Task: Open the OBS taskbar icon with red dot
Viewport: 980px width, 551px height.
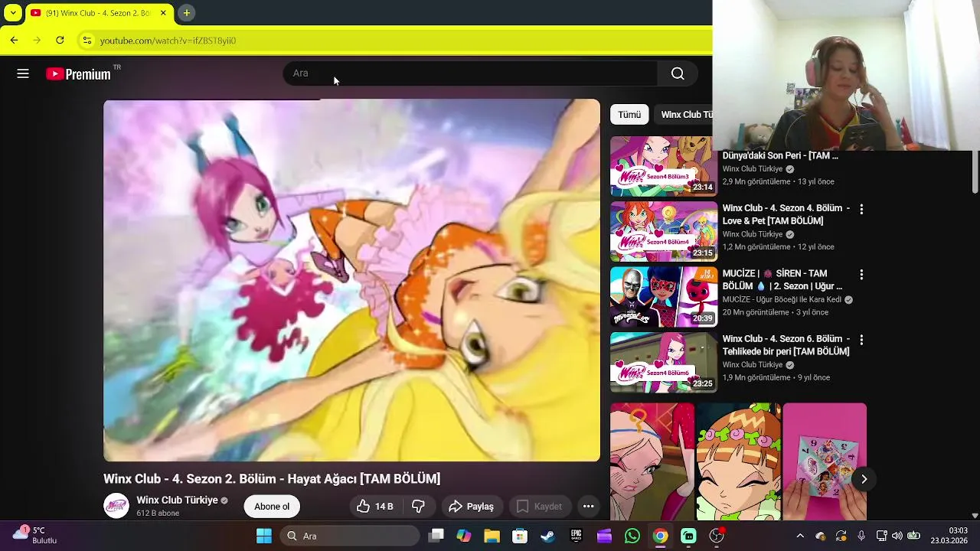Action: [717, 536]
